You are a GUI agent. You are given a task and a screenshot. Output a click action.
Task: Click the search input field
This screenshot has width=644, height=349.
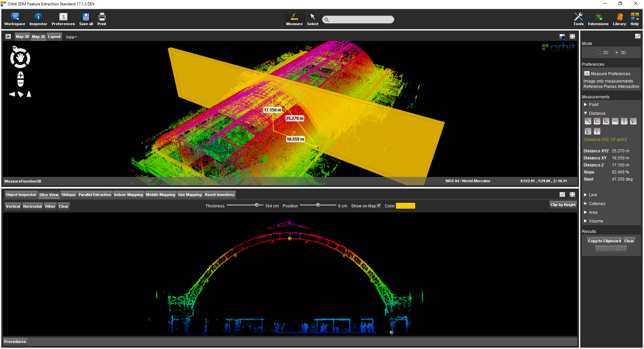tap(358, 19)
